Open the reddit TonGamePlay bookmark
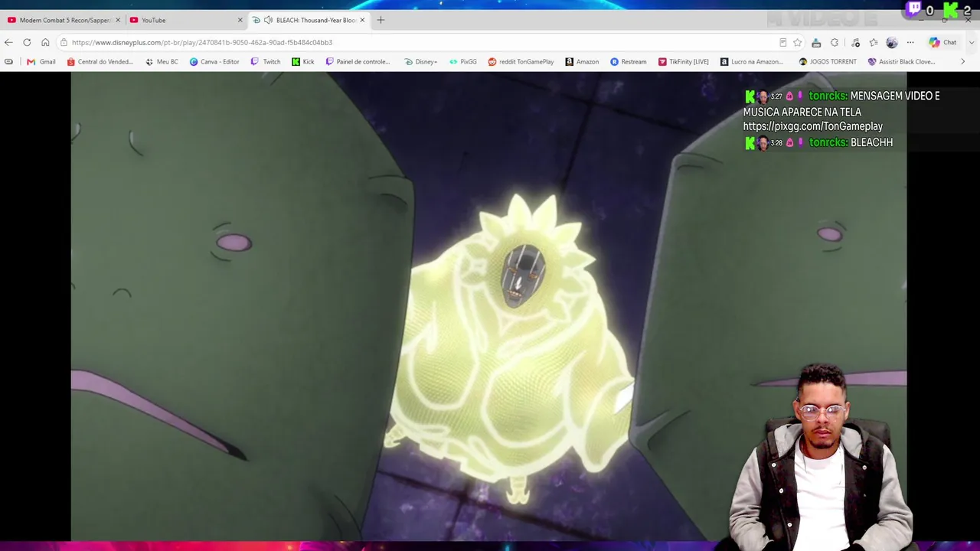Viewport: 980px width, 551px height. (521, 61)
